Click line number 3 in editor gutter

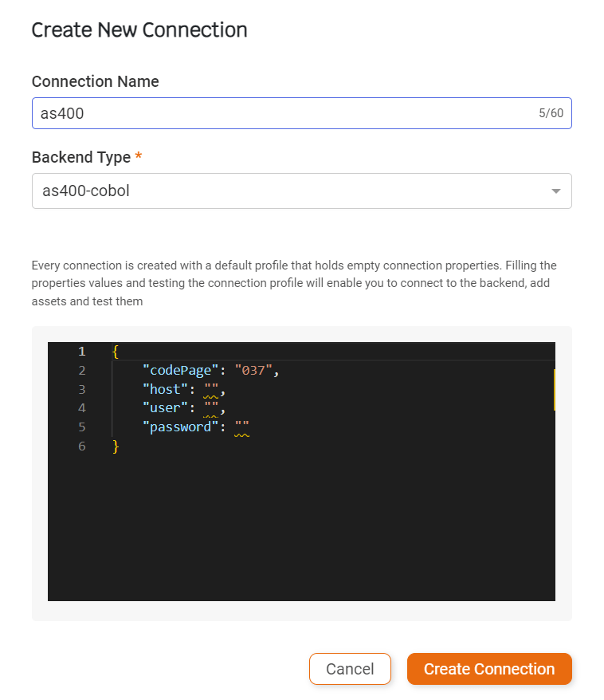(x=81, y=390)
